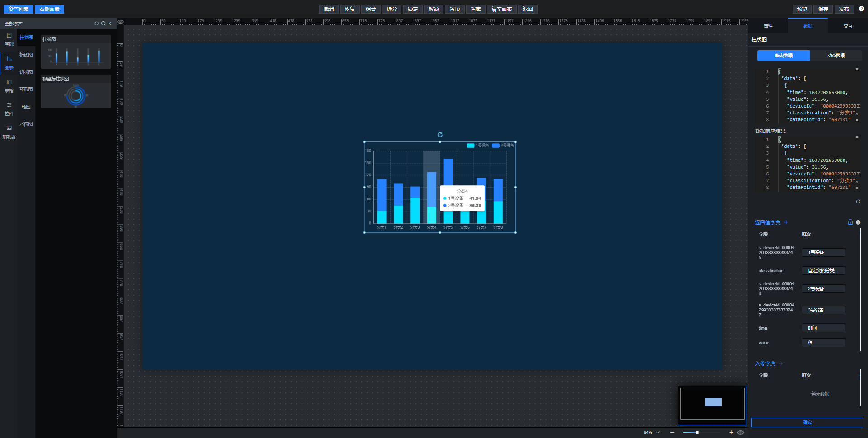Viewport: 868px width, 438px height.
Task: Click 清空画布 to clear canvas
Action: click(x=502, y=9)
